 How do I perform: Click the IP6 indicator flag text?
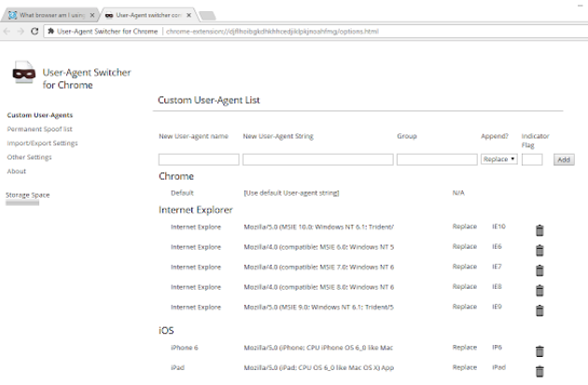tap(497, 348)
